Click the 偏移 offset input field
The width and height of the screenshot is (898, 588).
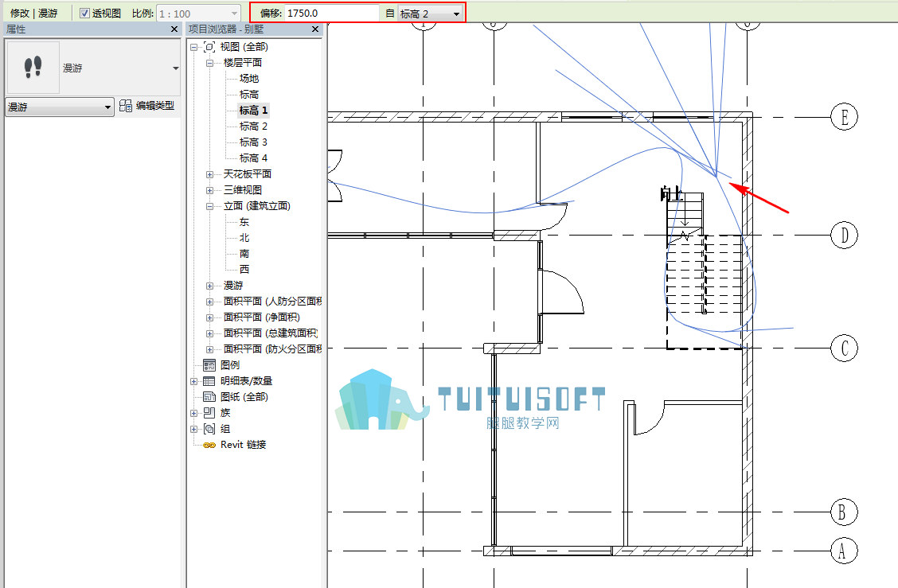(x=332, y=14)
